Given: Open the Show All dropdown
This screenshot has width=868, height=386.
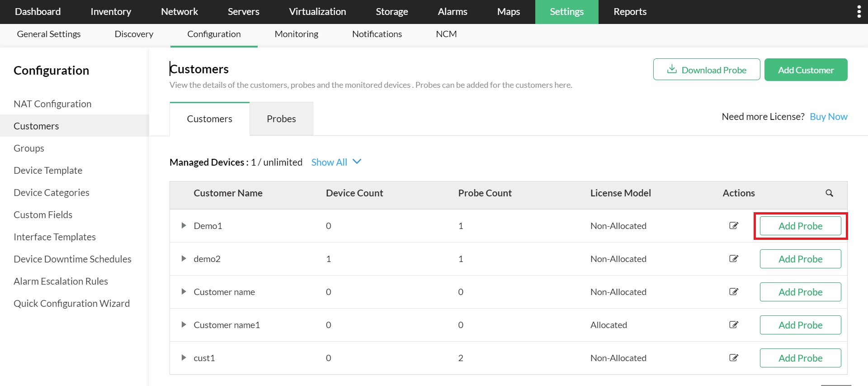Looking at the screenshot, I should pyautogui.click(x=336, y=162).
